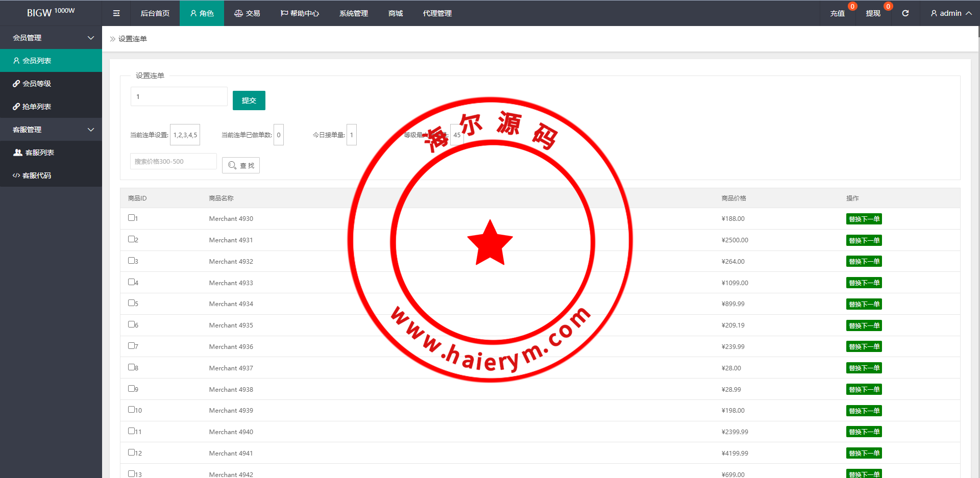Click the 充值 recharge notification item
This screenshot has width=980, height=478.
[837, 13]
